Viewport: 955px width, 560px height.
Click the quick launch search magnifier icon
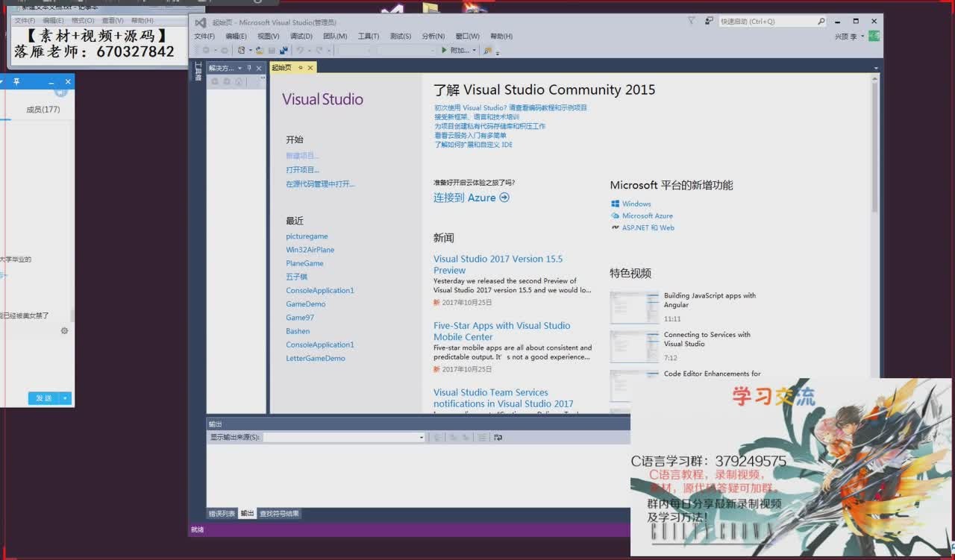tap(821, 22)
